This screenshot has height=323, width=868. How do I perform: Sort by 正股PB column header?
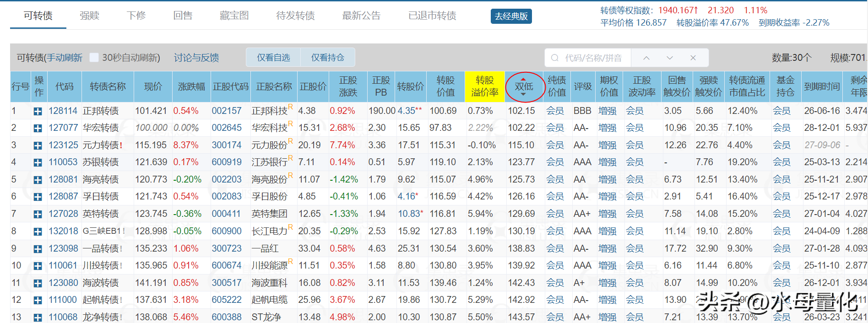(x=381, y=86)
